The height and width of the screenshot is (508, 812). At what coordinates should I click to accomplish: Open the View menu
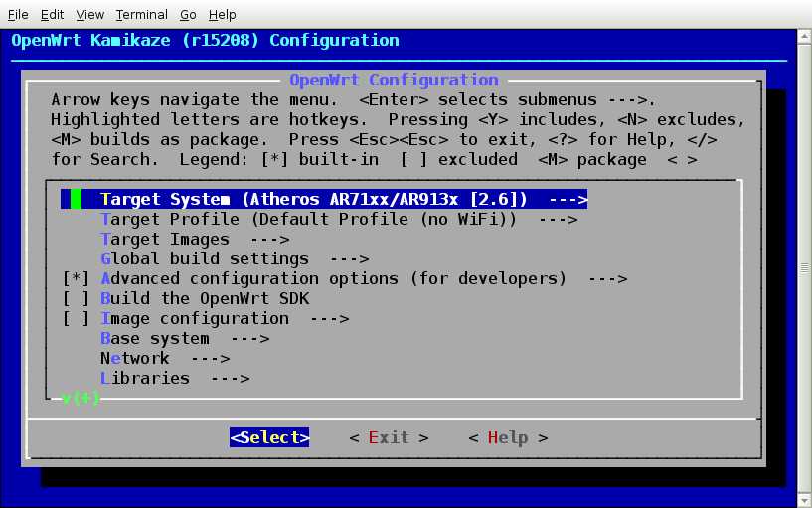click(90, 15)
